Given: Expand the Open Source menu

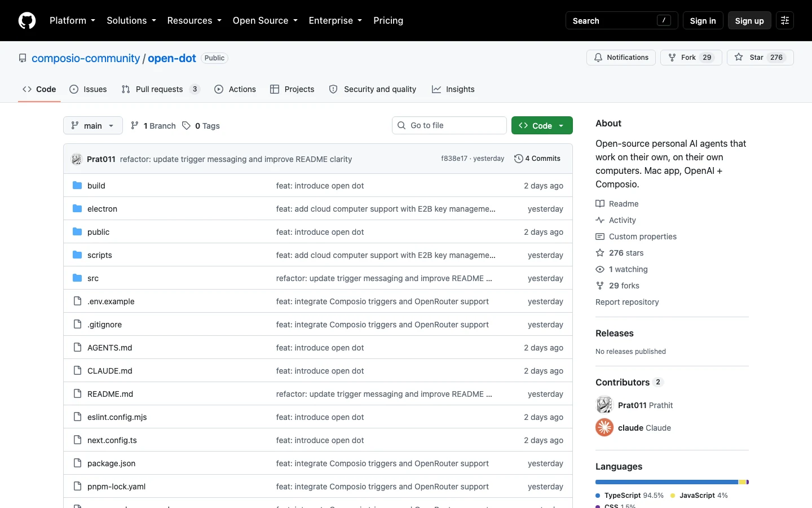Looking at the screenshot, I should (x=265, y=20).
